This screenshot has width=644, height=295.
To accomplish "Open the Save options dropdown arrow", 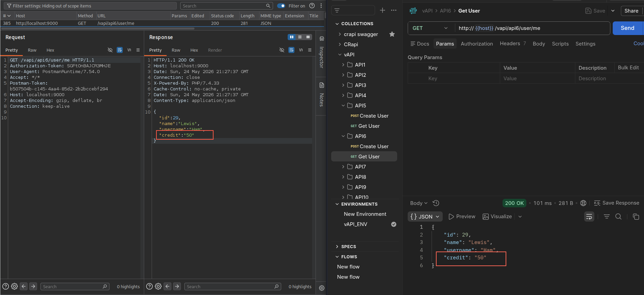I will pos(613,11).
